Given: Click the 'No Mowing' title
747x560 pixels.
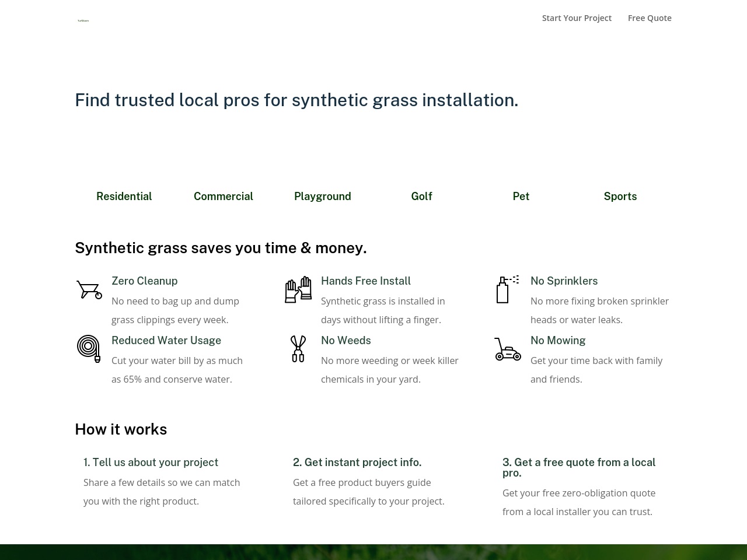Looking at the screenshot, I should pyautogui.click(x=558, y=341).
